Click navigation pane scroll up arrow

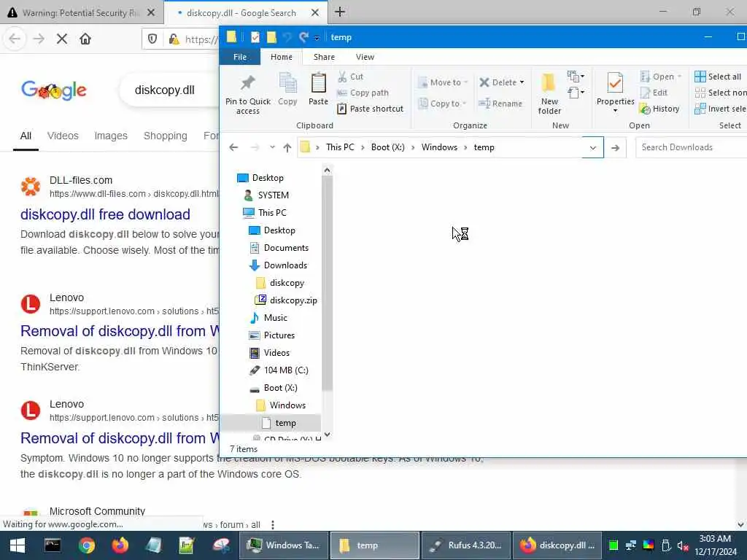pos(327,170)
